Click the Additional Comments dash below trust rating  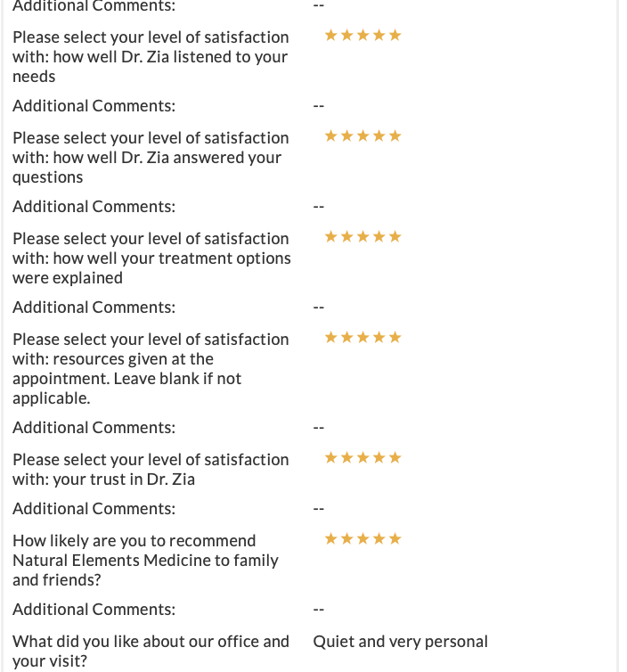(319, 509)
